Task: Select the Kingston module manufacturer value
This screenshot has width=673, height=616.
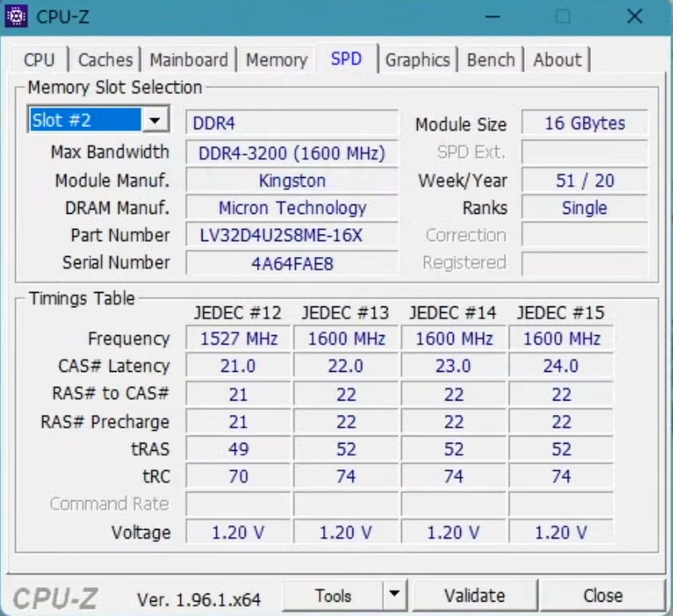Action: (x=292, y=180)
